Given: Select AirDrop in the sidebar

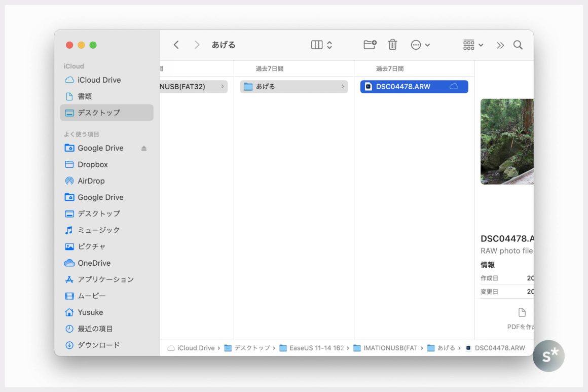Looking at the screenshot, I should 91,181.
